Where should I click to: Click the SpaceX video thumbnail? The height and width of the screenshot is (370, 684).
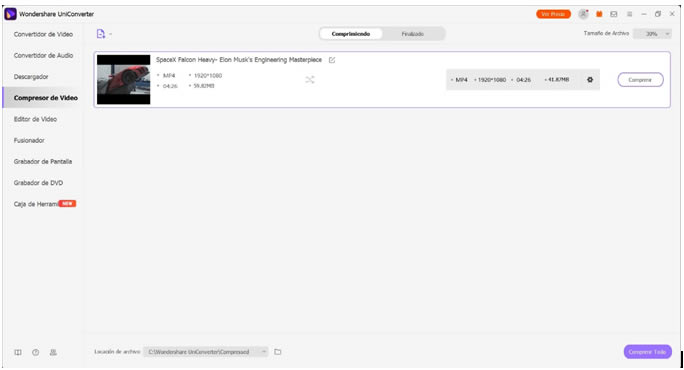(123, 79)
